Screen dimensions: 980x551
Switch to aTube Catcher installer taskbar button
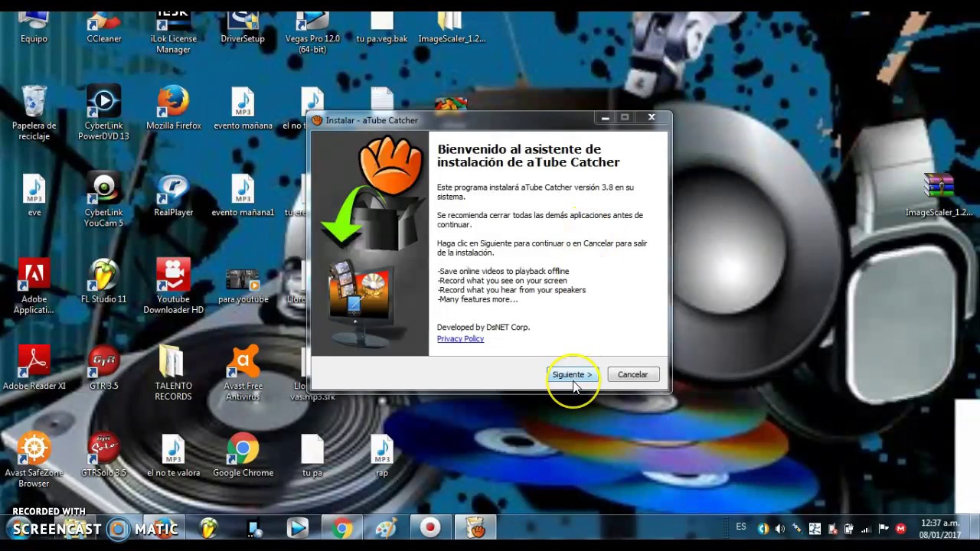pyautogui.click(x=475, y=528)
